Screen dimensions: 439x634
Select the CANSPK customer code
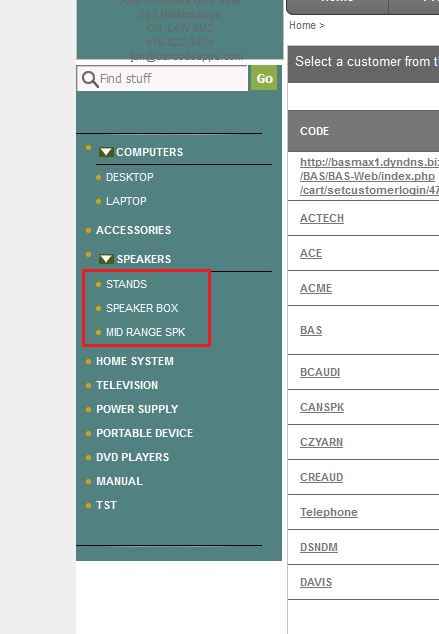pos(322,407)
